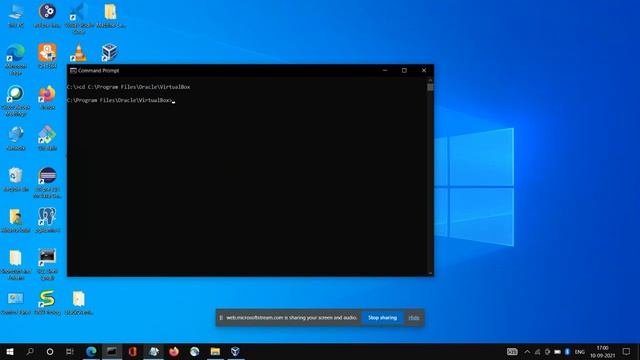Open the volume tray icon
Screen dimensions: 640x360
pos(547,352)
